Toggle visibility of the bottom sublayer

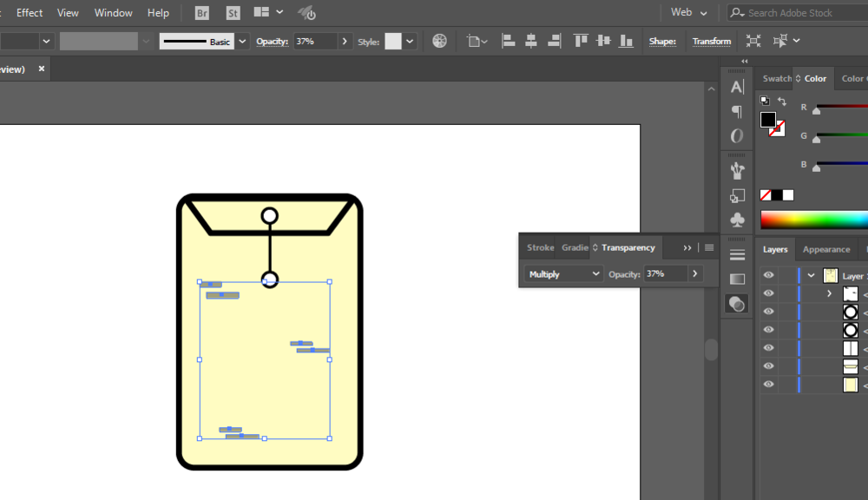pos(768,385)
